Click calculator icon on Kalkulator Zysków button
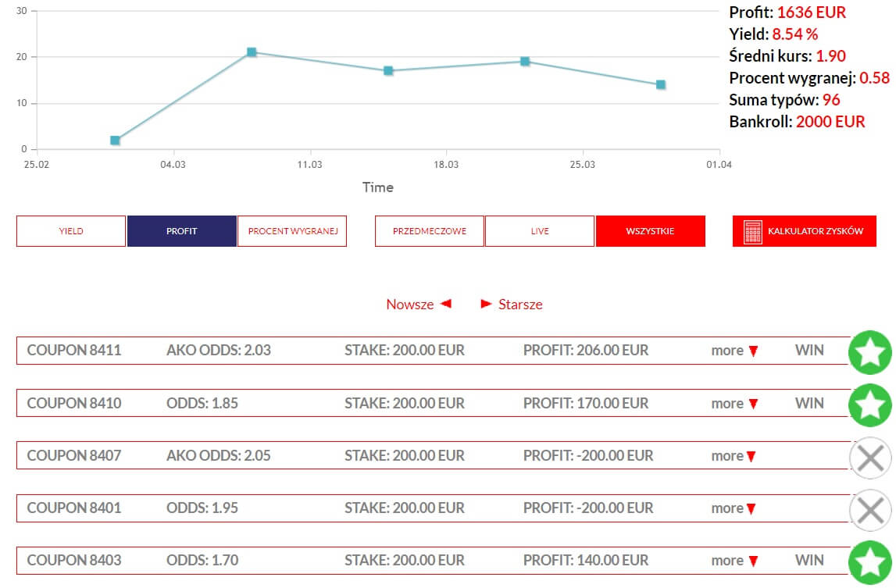The width and height of the screenshot is (896, 588). [753, 232]
